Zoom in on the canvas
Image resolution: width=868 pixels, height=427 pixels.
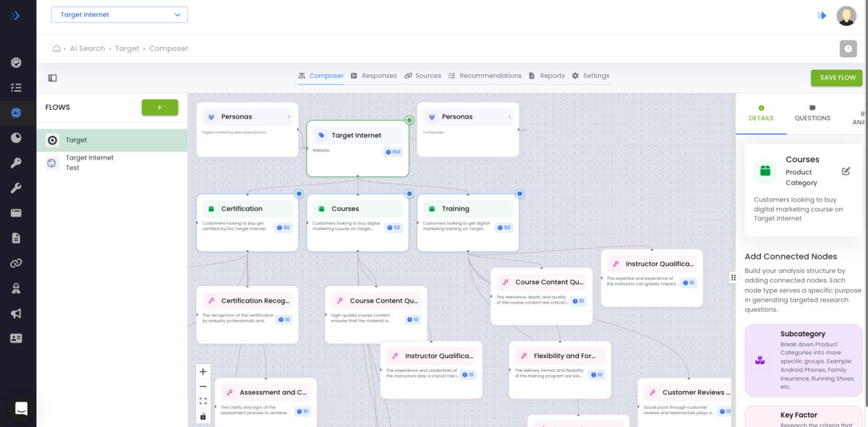(203, 371)
